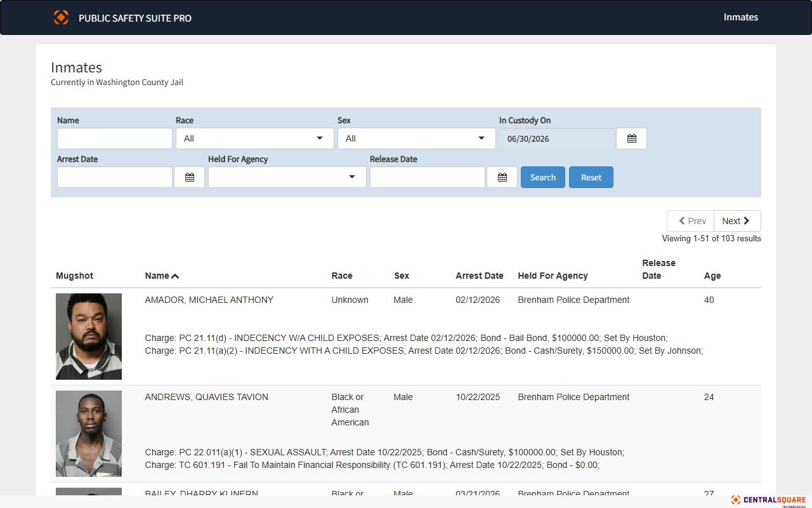Click the age value 40
The height and width of the screenshot is (508, 812).
point(709,300)
